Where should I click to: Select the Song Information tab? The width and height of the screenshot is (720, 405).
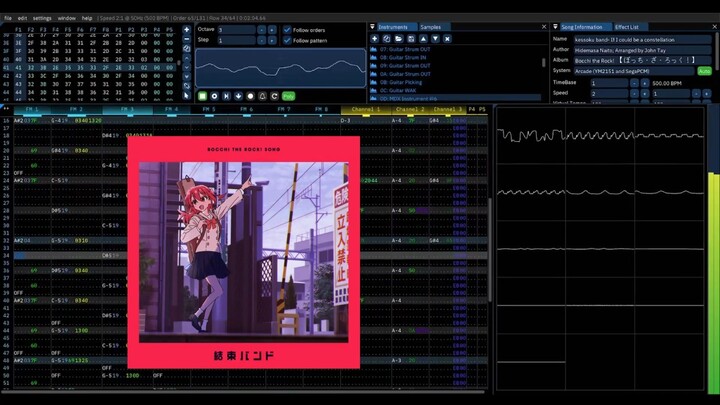click(582, 27)
